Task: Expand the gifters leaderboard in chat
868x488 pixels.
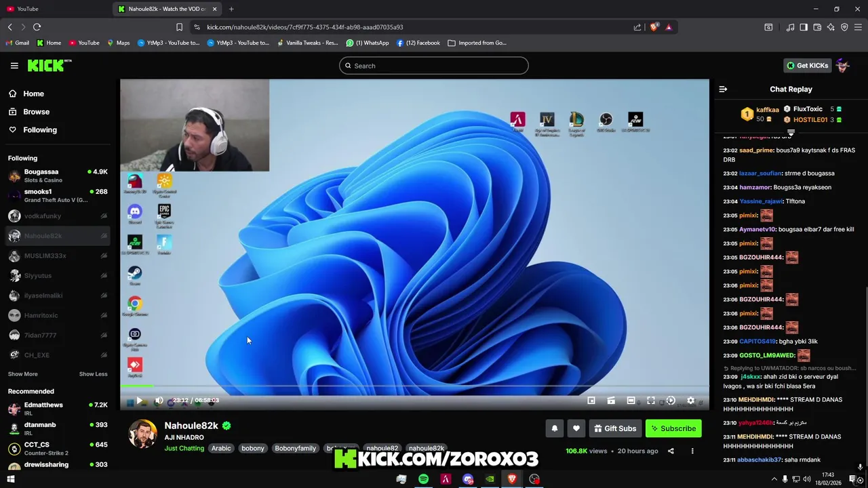Action: [x=791, y=132]
